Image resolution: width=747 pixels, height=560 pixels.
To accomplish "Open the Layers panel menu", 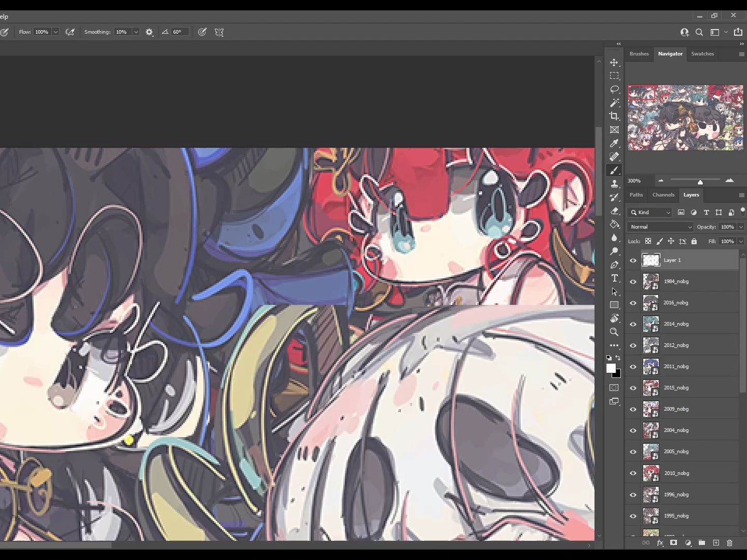I will [x=741, y=195].
